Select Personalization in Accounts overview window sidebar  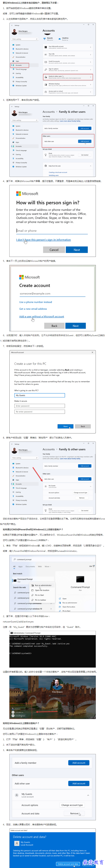coord(20,57)
